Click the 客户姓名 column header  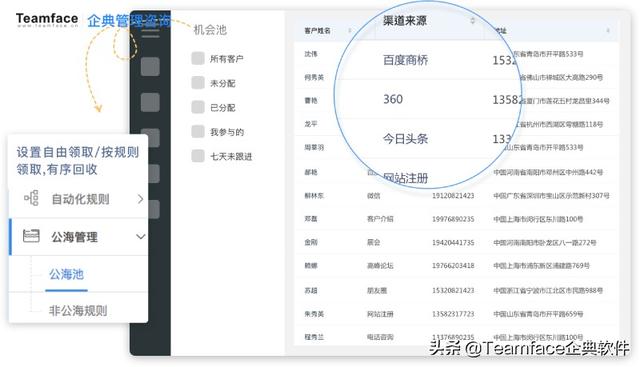click(x=318, y=31)
